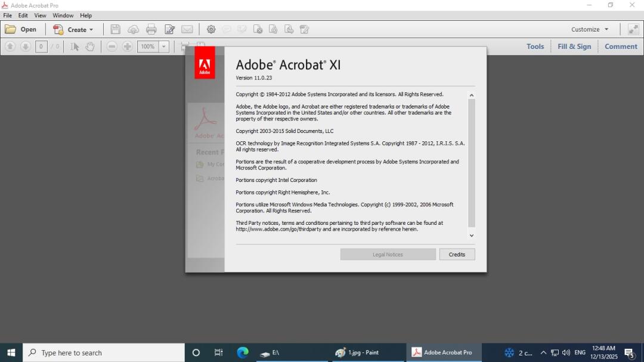Click the "Portions copyright Intel Corporation" line

[277, 180]
